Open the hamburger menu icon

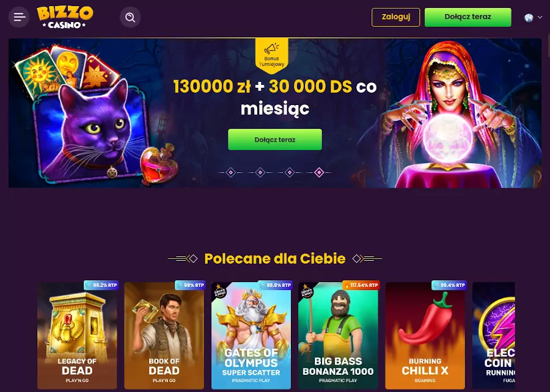19,17
